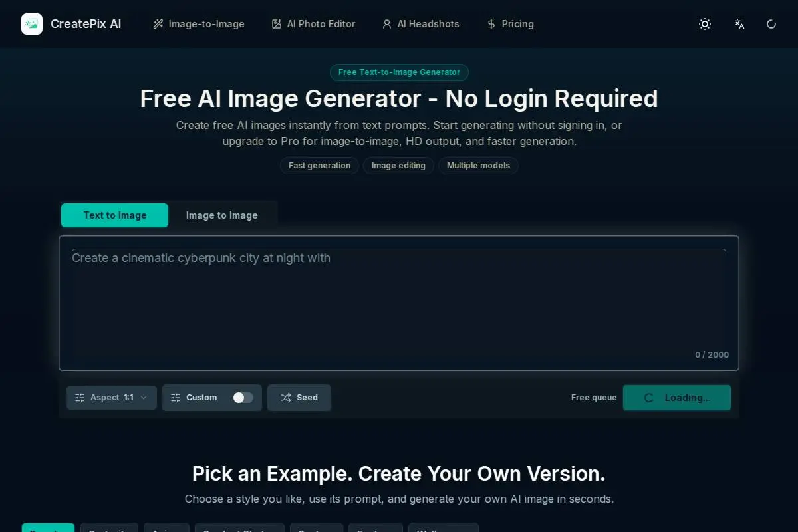This screenshot has height=532, width=798.
Task: Open the Pricing page
Action: 510,24
